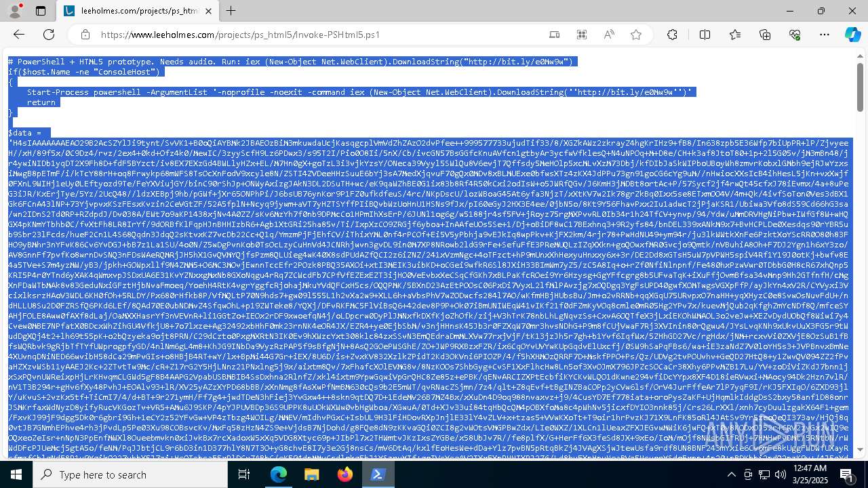Open a new tab with plus button
This screenshot has width=868, height=488.
pos(231,11)
